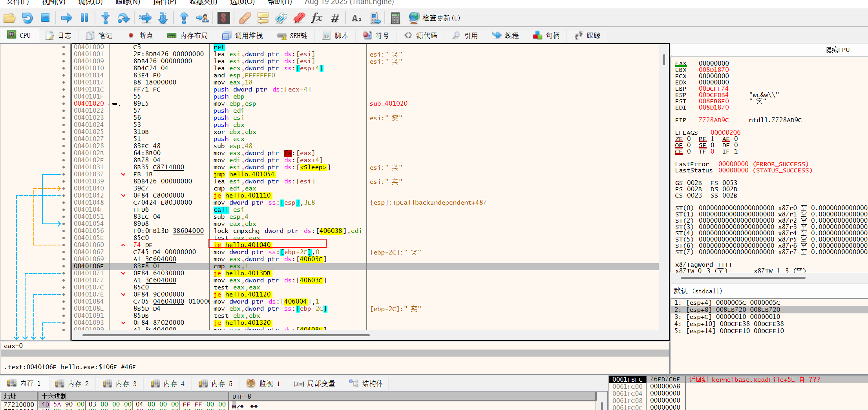
Task: Toggle the ZF flag value
Action: tap(689, 139)
